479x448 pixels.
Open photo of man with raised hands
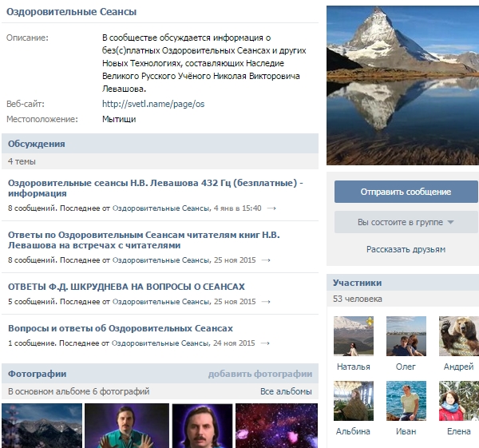(127, 426)
